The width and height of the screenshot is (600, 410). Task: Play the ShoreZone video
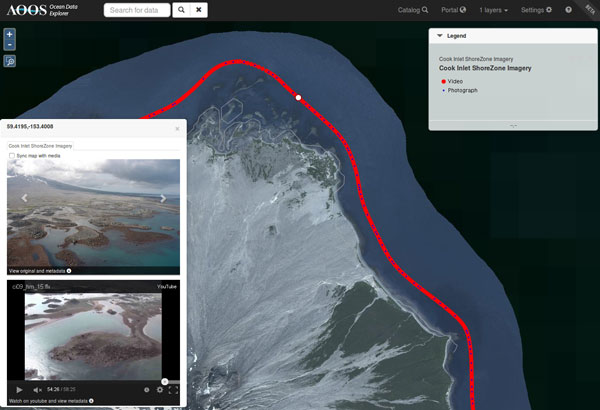pyautogui.click(x=18, y=389)
